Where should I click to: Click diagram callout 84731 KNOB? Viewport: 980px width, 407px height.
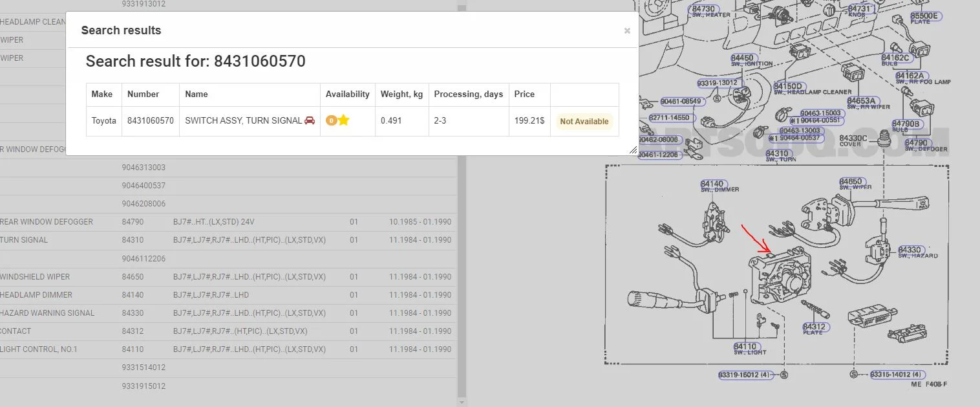(860, 10)
